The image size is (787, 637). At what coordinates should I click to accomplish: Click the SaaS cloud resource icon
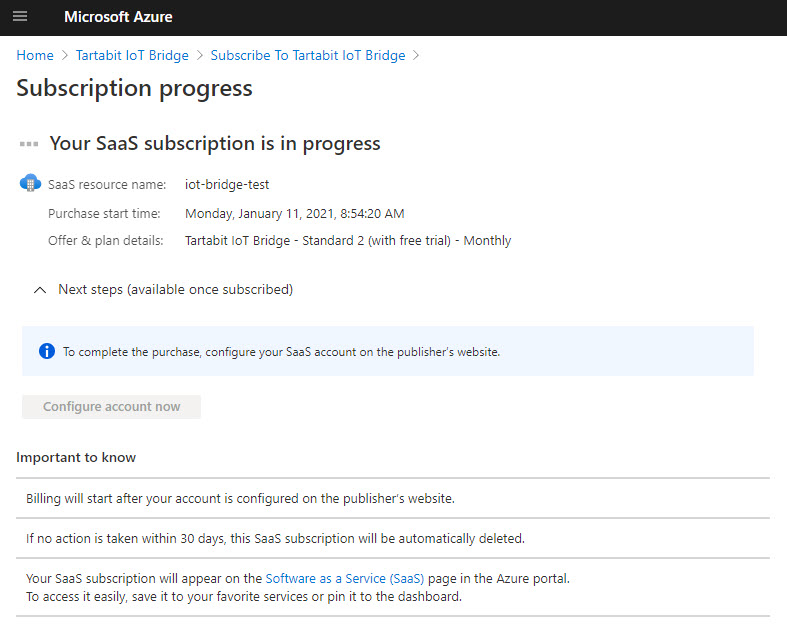(30, 183)
